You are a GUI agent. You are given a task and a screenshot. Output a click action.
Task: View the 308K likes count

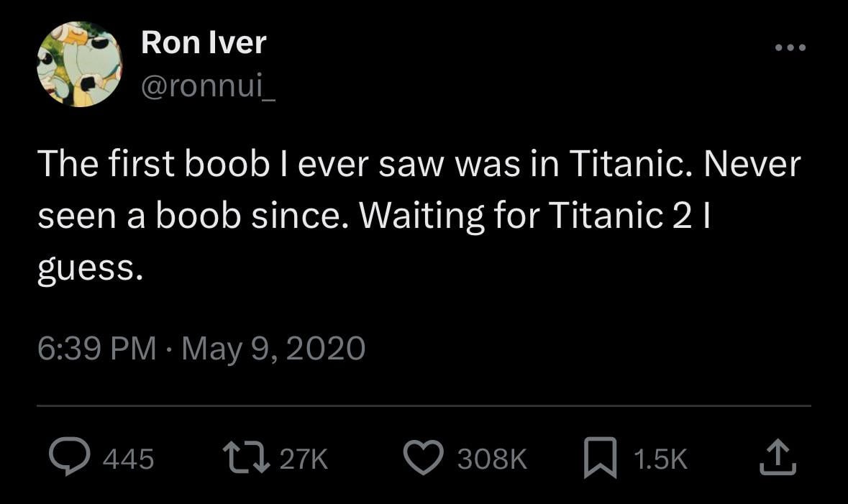(492, 459)
